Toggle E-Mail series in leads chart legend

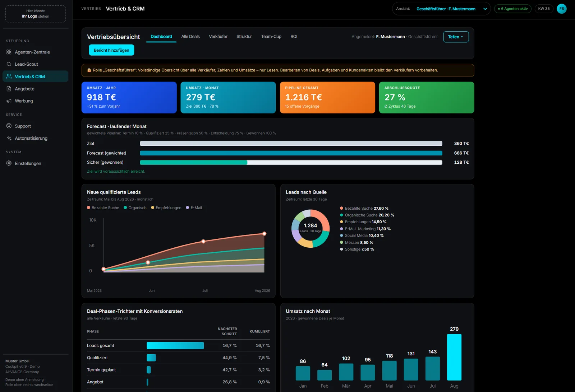coord(194,208)
